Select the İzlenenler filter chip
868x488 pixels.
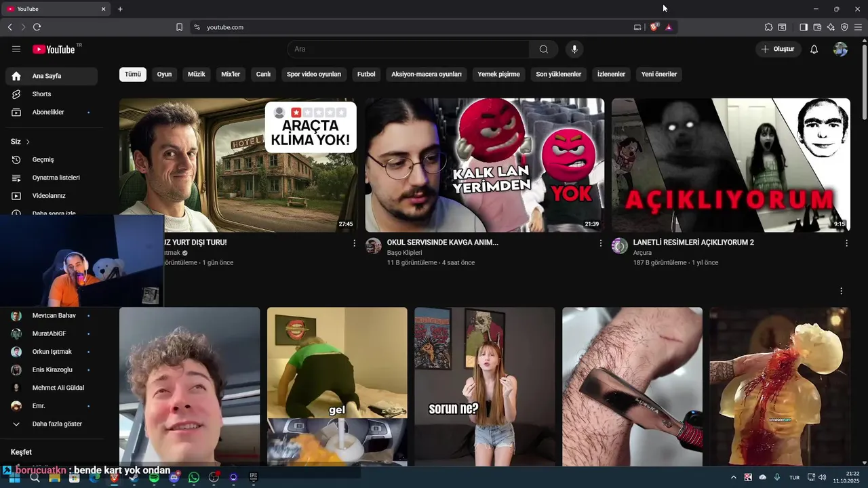611,74
